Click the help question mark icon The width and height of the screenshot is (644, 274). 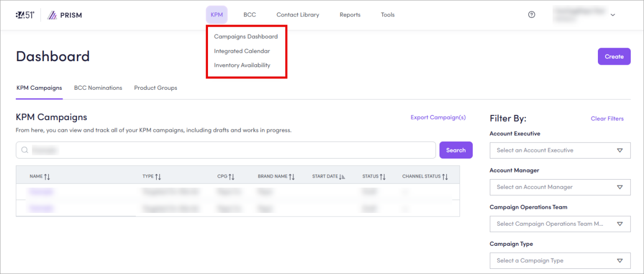531,15
